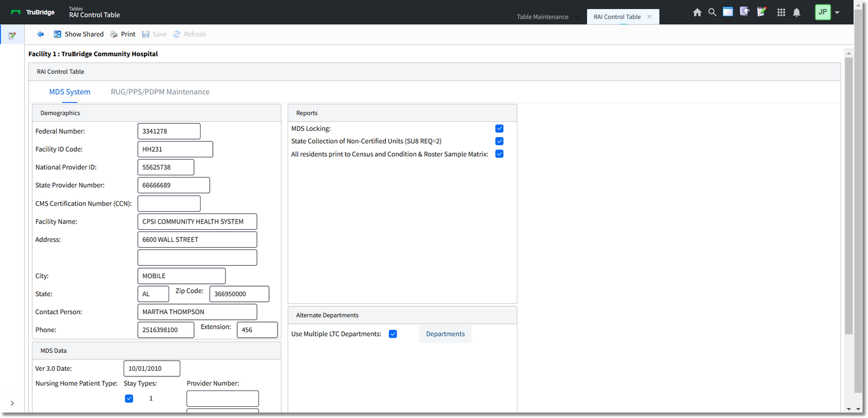Open the search magnifier in header
The image size is (868, 418).
coord(712,12)
